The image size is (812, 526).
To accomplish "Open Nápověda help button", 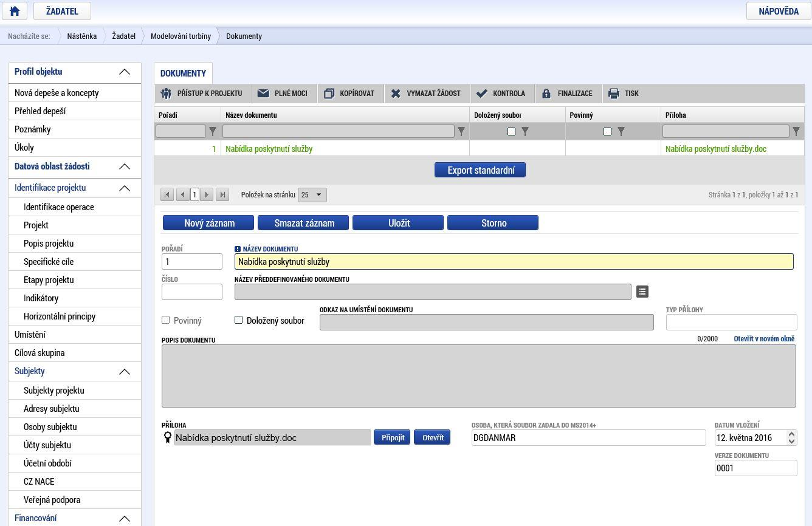I will [779, 11].
